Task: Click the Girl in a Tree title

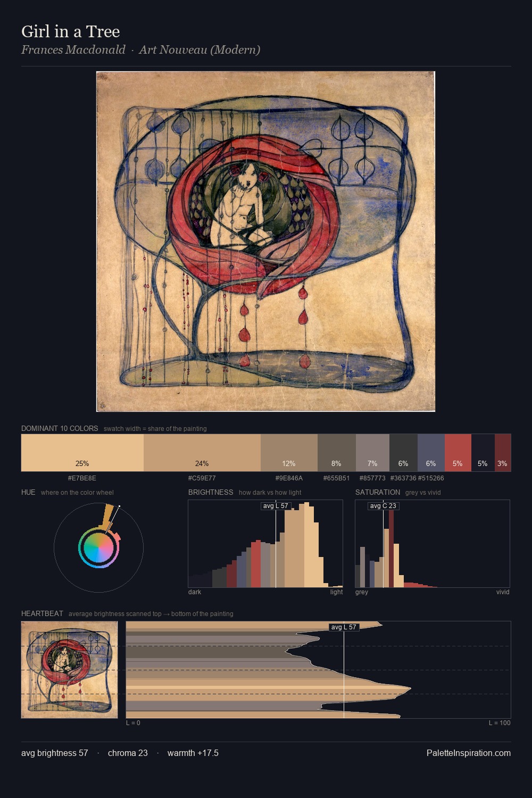Action: (x=71, y=31)
